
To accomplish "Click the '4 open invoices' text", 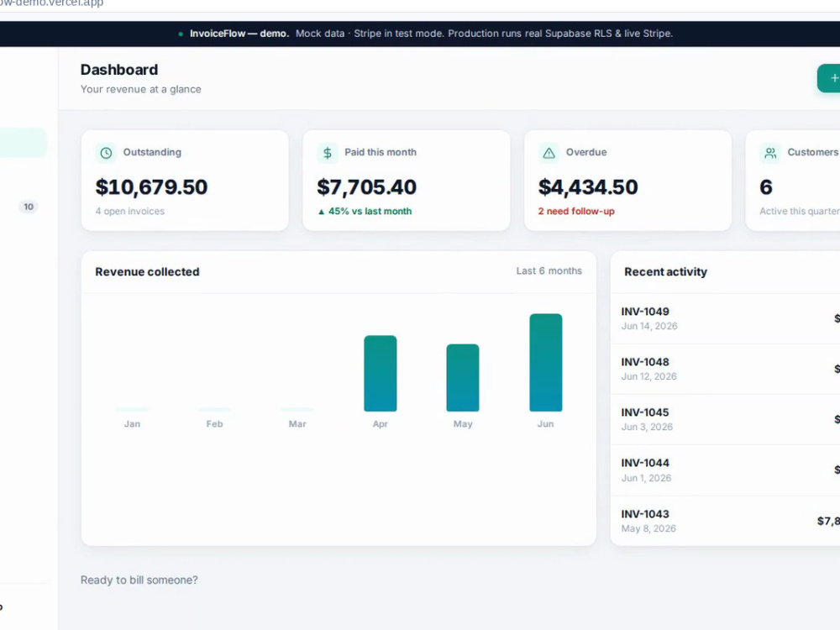I will [130, 211].
